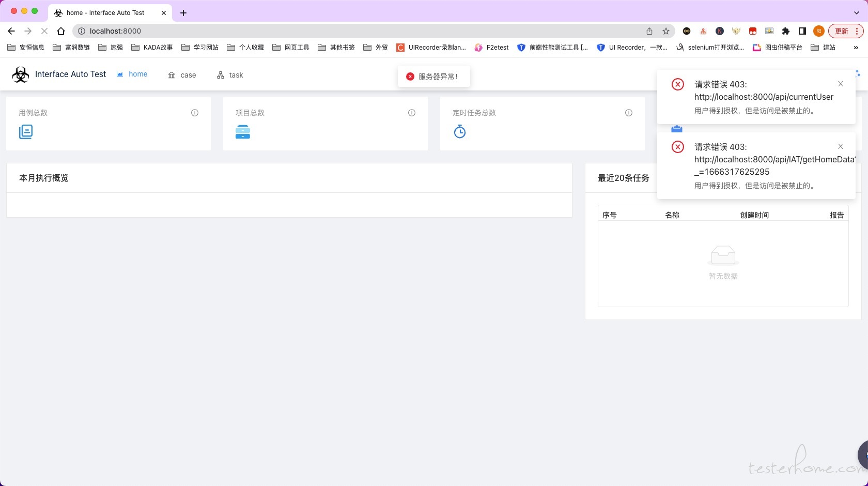
Task: Open the case navigation tab
Action: point(182,75)
